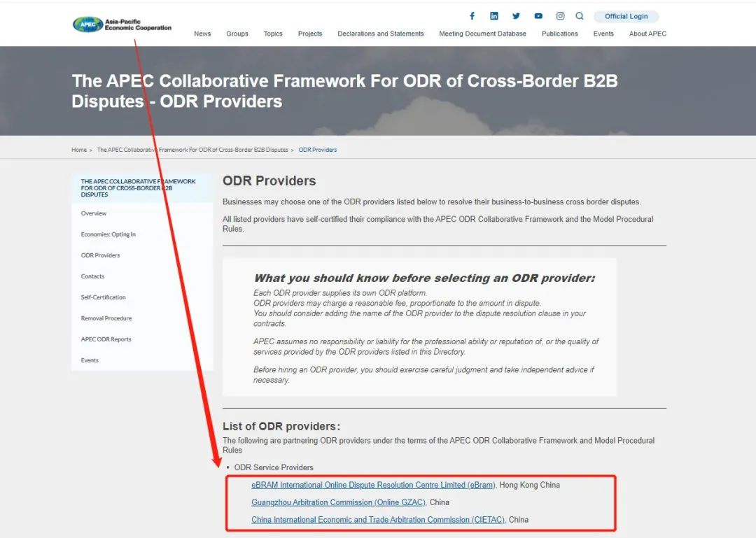Screen dimensions: 756x538
Task: Open Economies: Opting In sidebar item
Action: click(x=108, y=234)
